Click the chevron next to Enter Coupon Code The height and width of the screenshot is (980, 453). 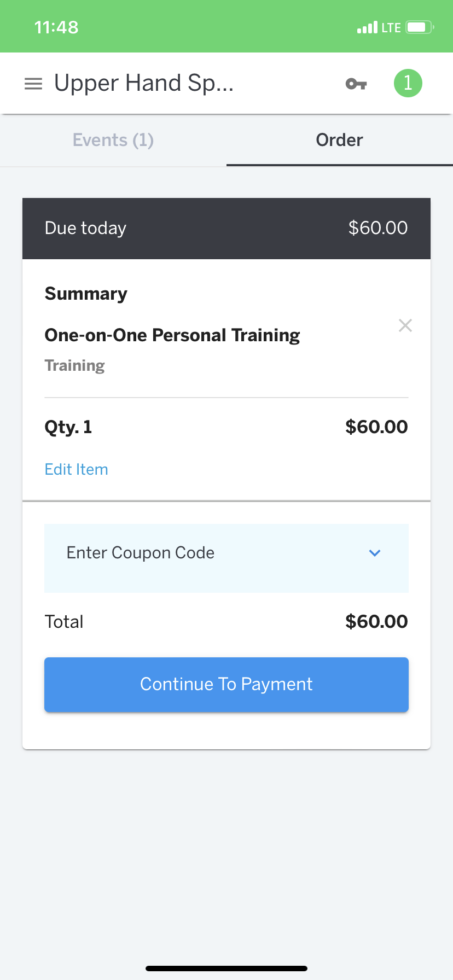pyautogui.click(x=375, y=553)
